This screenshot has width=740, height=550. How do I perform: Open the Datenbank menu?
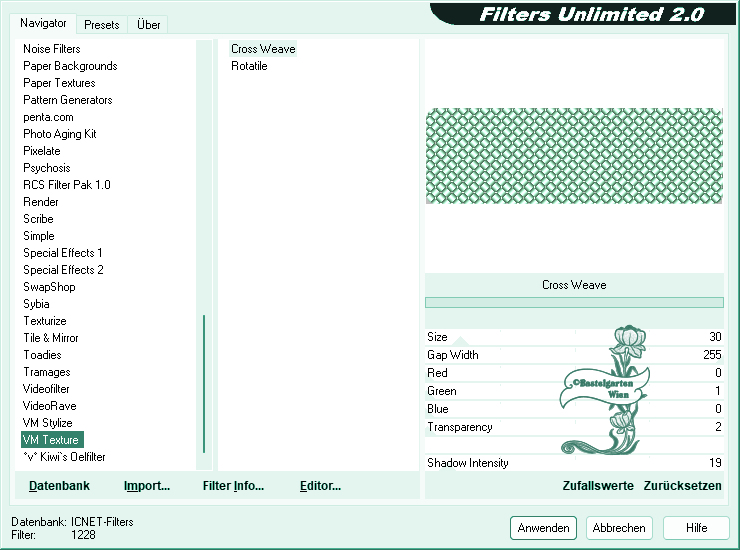point(59,486)
